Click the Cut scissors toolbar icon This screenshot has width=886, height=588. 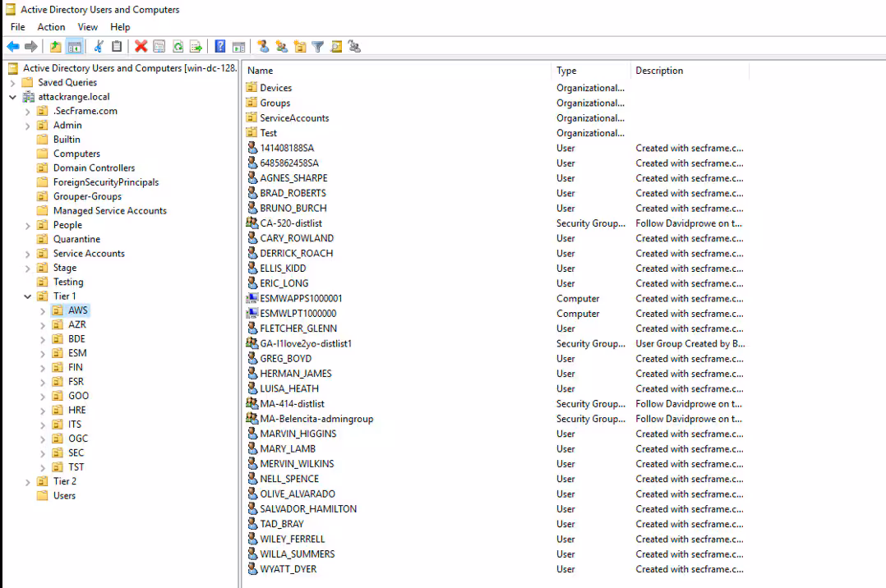tap(99, 47)
